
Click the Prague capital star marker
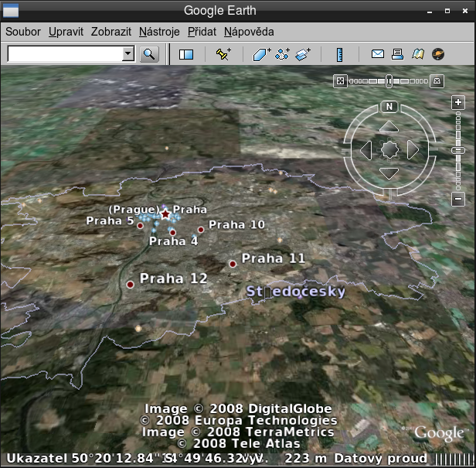click(165, 214)
